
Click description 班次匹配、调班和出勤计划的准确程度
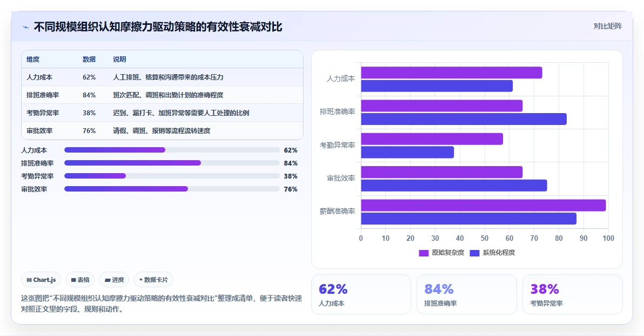pos(168,95)
